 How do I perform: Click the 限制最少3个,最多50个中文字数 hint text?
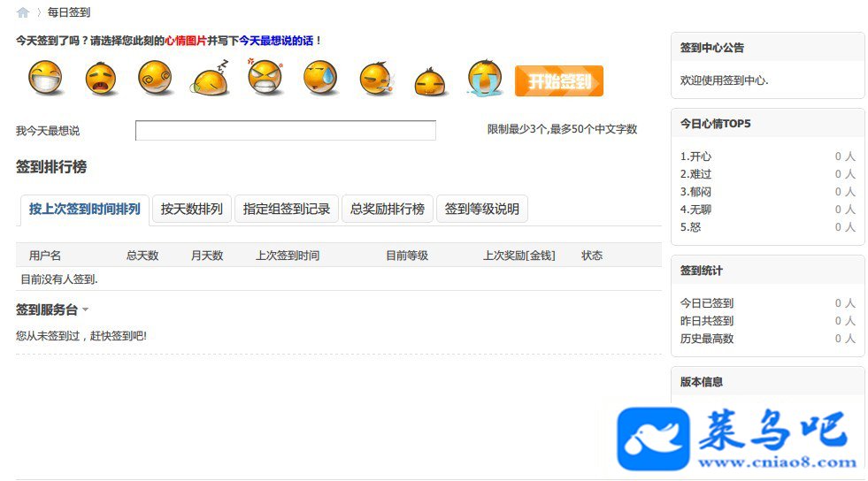[x=562, y=129]
